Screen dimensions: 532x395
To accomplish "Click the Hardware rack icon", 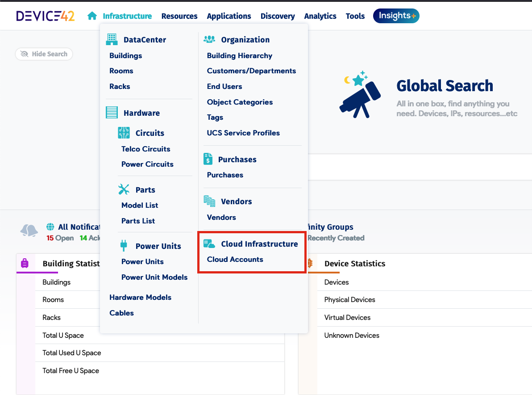I will click(112, 113).
